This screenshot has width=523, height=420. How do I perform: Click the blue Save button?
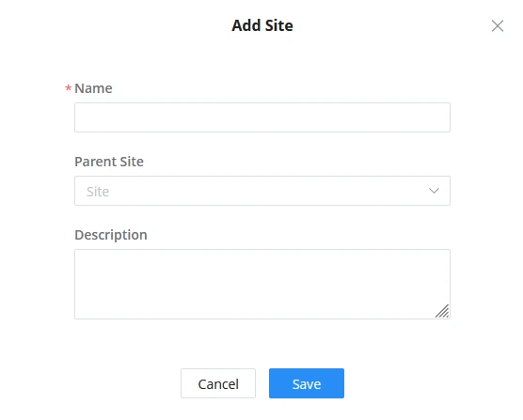(307, 383)
